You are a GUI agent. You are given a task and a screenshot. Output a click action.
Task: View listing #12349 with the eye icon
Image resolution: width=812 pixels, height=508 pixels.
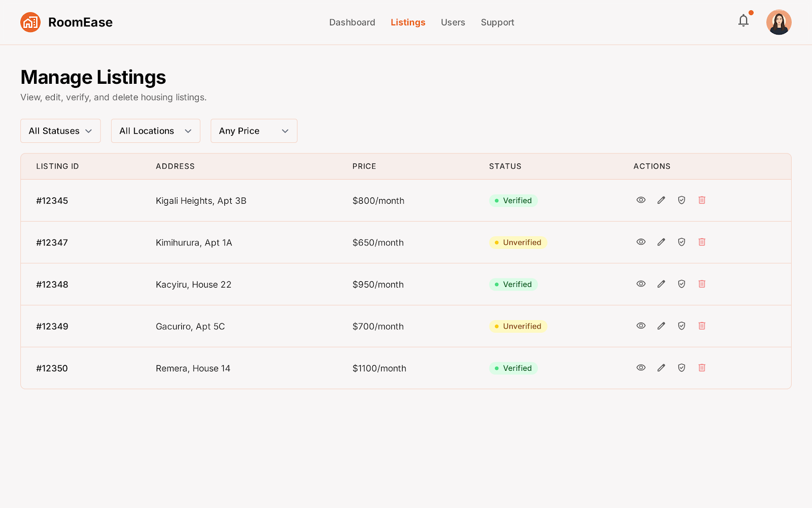pos(641,326)
